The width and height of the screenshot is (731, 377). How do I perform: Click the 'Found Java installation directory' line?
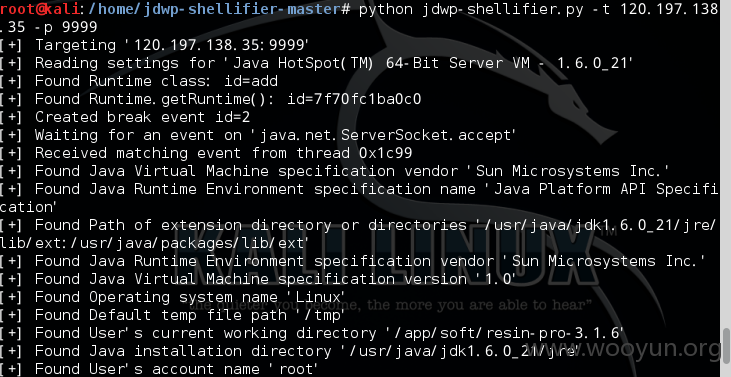tap(290, 351)
